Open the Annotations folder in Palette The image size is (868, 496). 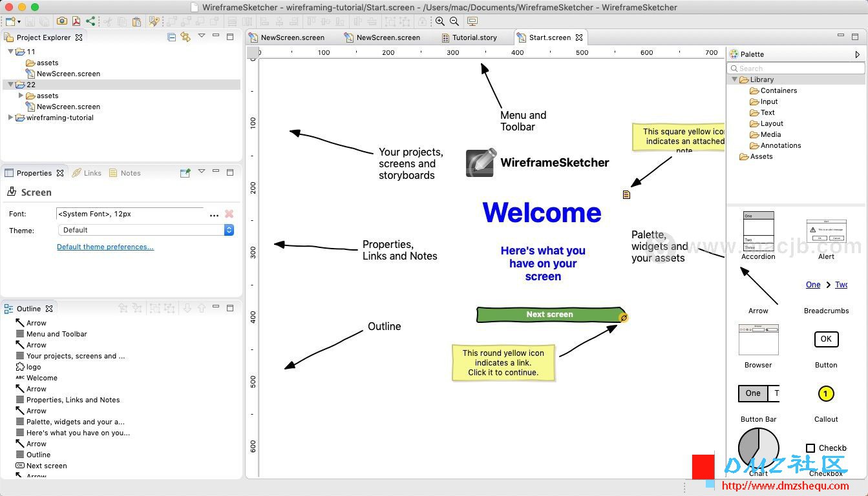click(775, 145)
